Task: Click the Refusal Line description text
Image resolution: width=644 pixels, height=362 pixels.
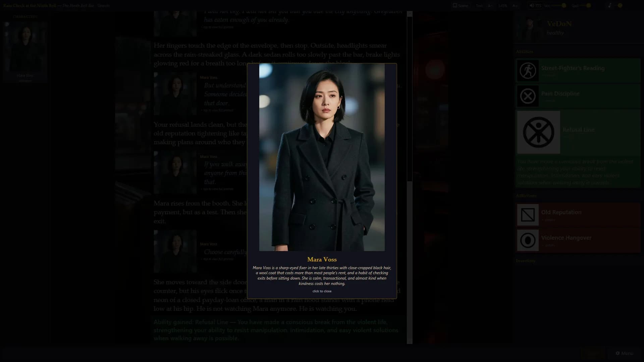Action: (x=576, y=172)
